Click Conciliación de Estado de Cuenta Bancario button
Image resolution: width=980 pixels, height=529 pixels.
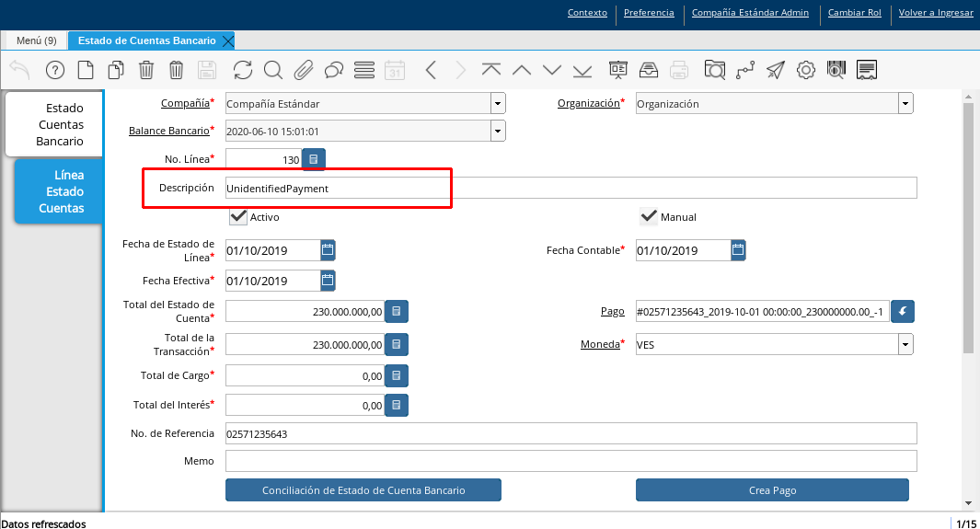pos(363,490)
